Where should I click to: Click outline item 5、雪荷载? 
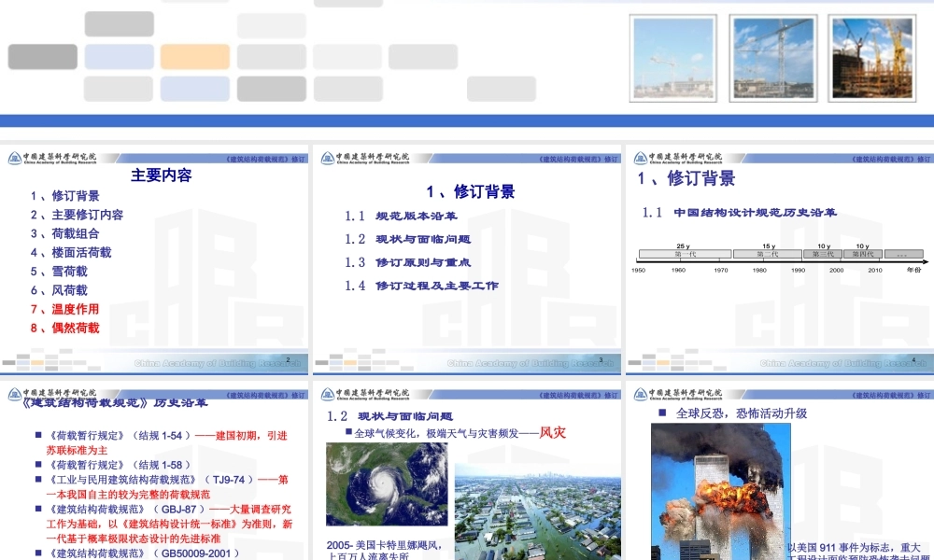(59, 272)
